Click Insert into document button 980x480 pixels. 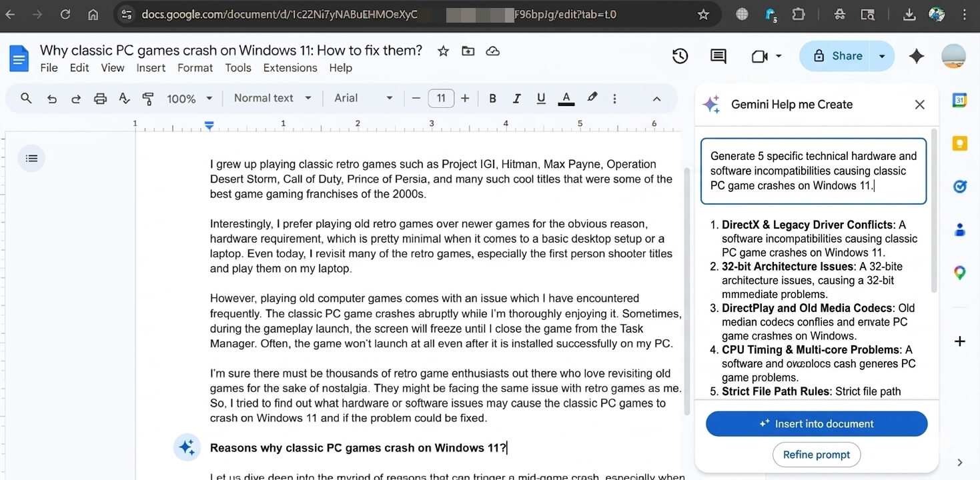[x=816, y=423]
